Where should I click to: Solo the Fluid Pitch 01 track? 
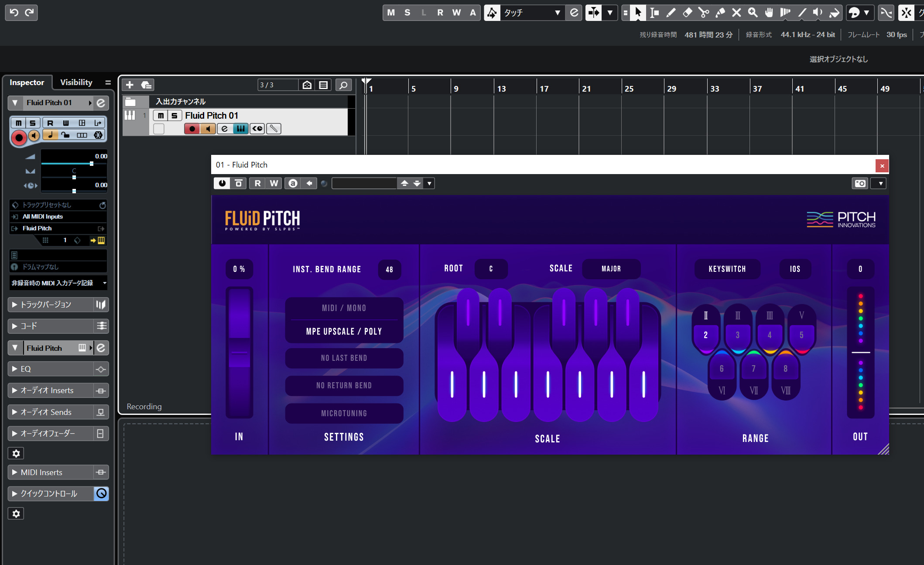pos(175,116)
